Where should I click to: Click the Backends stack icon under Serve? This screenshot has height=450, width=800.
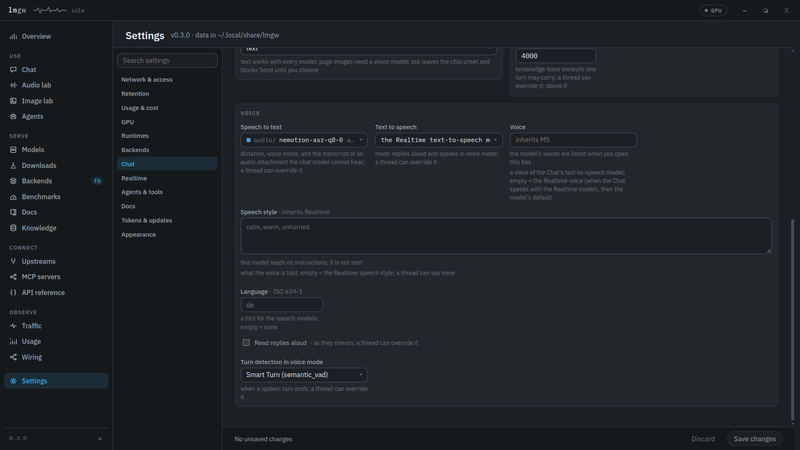[x=13, y=181]
